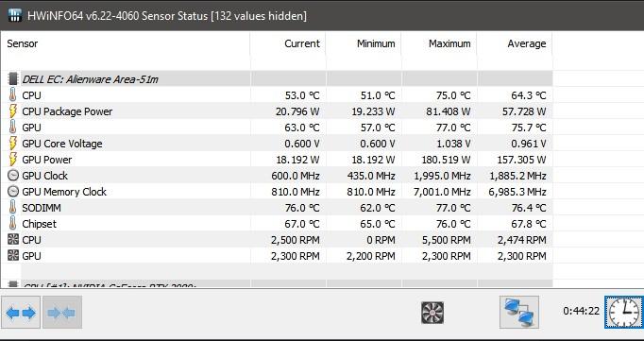Click the shrink columns arrows button
Viewport: 644px width, 341px height.
(x=62, y=313)
